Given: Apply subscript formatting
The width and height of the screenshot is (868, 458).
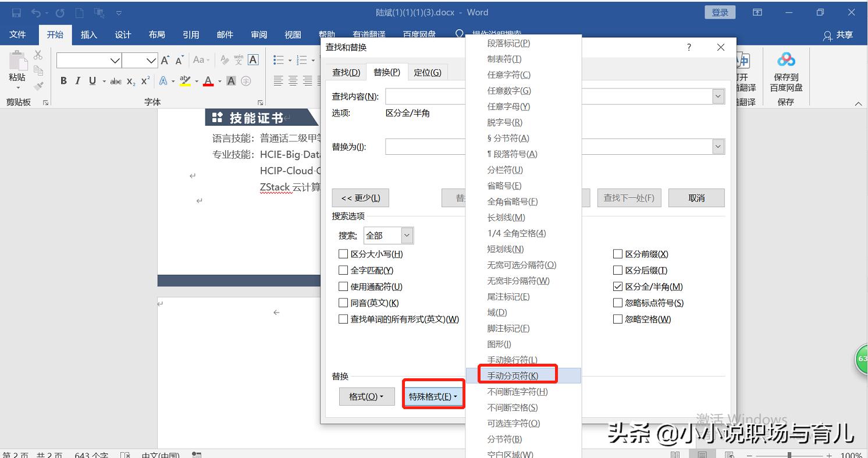Looking at the screenshot, I should (130, 81).
